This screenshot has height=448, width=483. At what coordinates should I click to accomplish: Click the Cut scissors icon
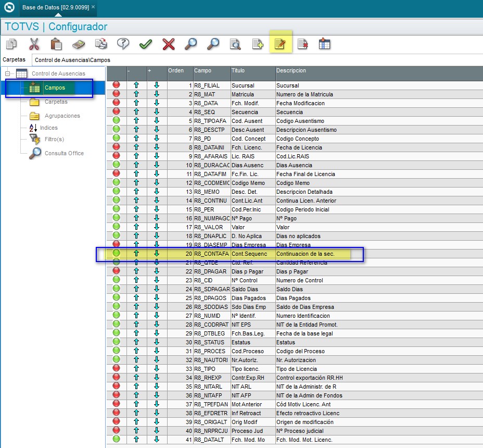pos(34,44)
